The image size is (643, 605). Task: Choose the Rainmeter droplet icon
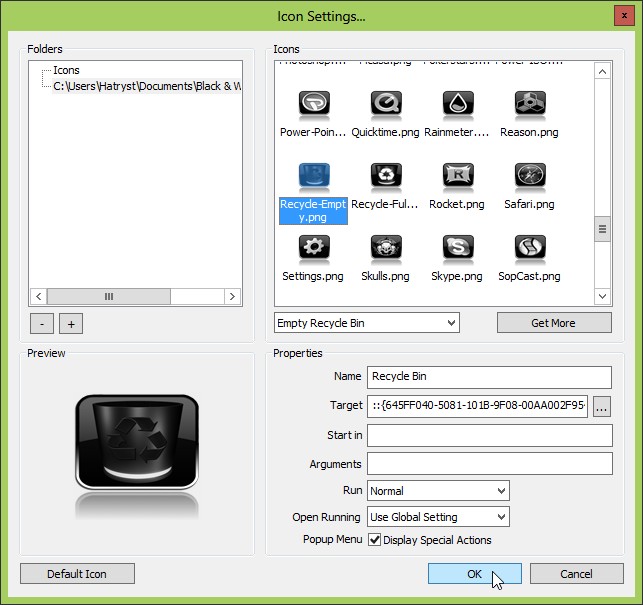pos(458,105)
